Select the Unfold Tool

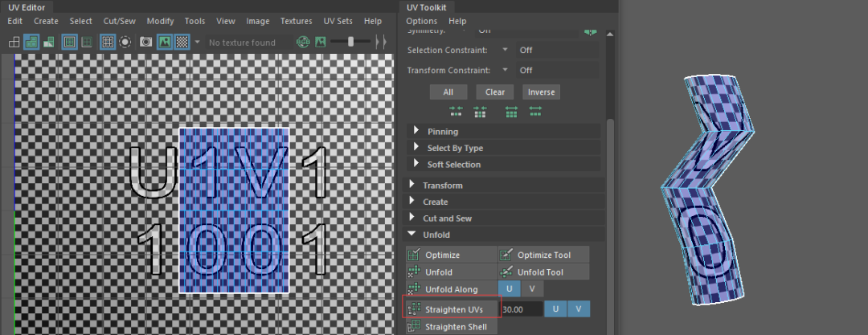tap(543, 272)
